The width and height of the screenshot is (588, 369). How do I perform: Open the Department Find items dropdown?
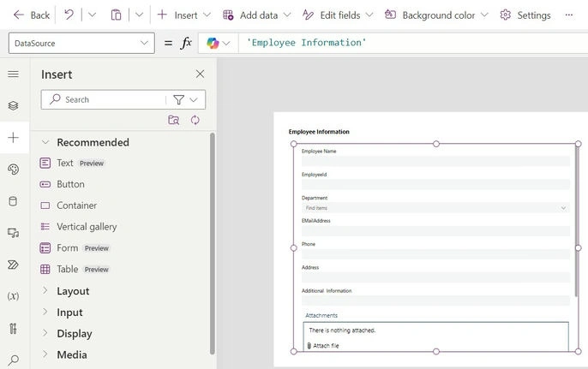point(435,208)
